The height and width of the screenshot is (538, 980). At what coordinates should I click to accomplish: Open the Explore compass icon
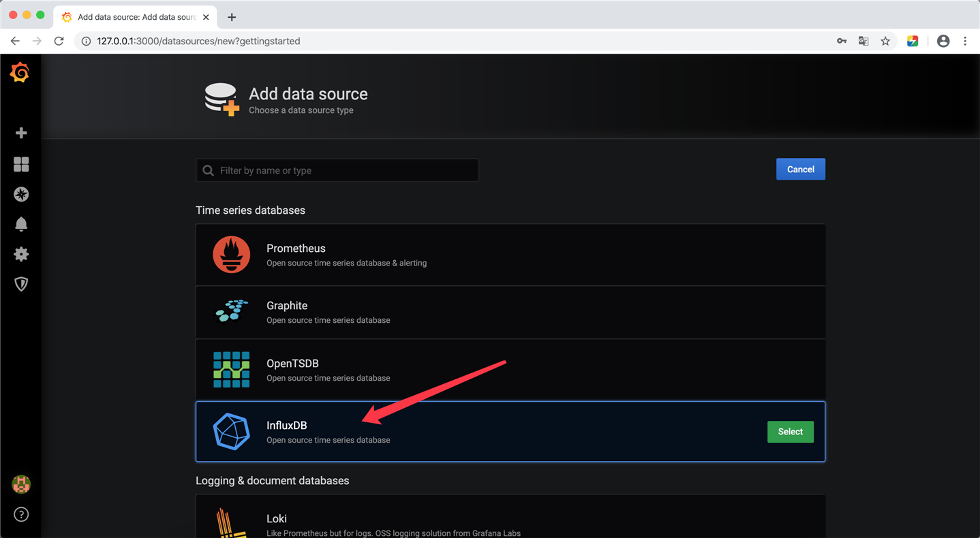(x=21, y=194)
